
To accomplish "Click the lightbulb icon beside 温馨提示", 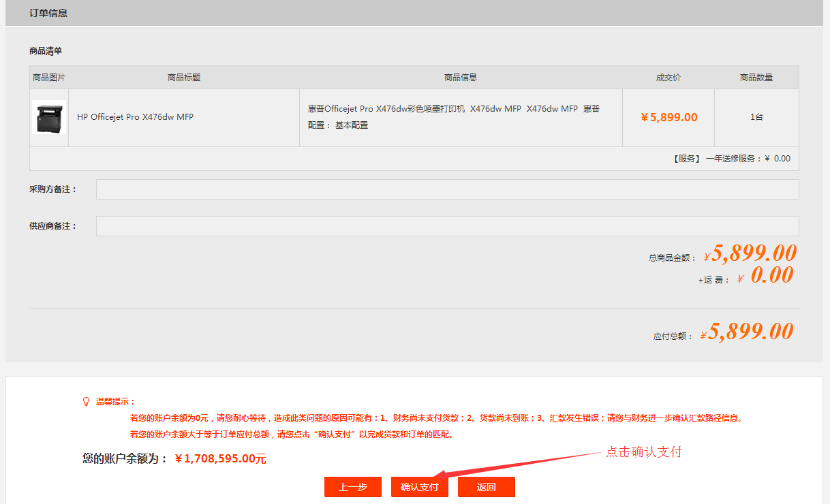I will (x=87, y=402).
